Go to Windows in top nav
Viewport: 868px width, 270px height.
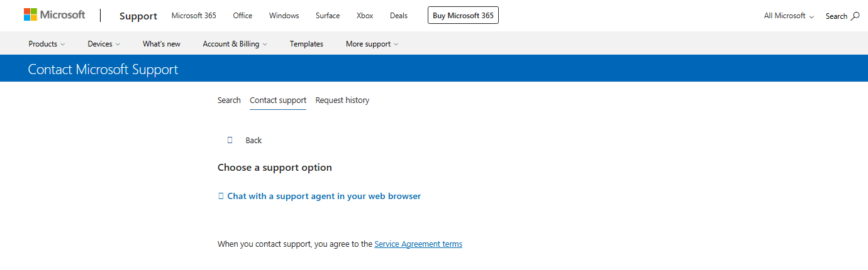(284, 16)
